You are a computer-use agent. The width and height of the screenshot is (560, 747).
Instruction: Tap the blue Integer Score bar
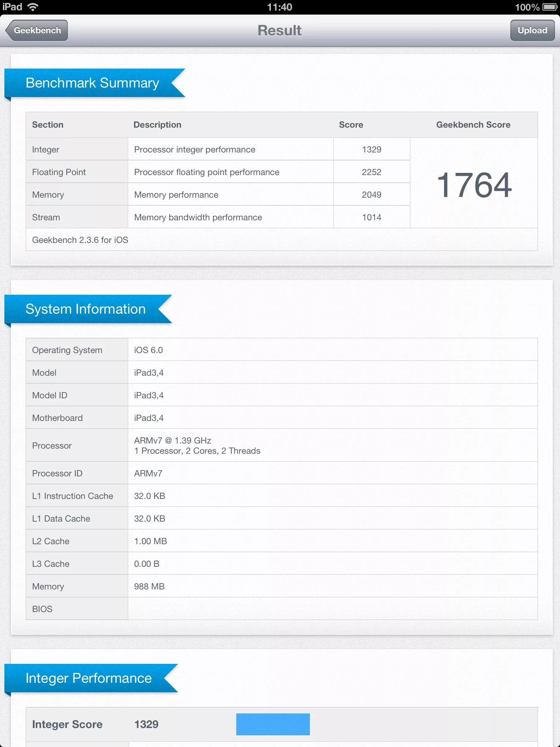(273, 724)
